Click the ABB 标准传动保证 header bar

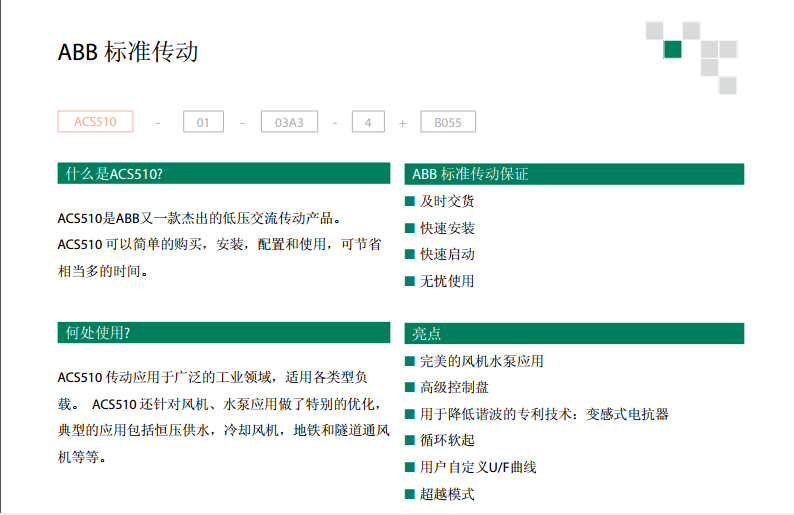(573, 174)
